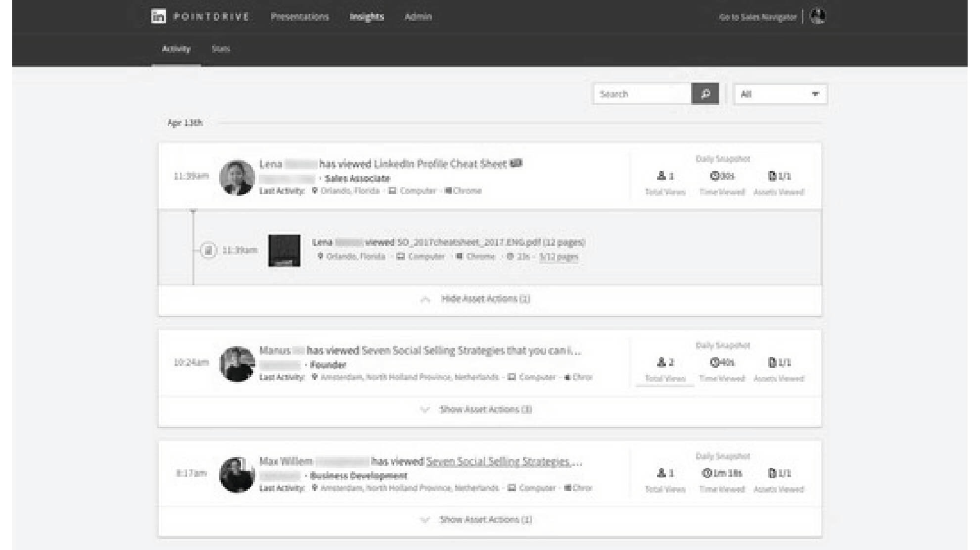Viewport: 980px width, 550px height.
Task: Open the Presentations menu
Action: pyautogui.click(x=299, y=17)
